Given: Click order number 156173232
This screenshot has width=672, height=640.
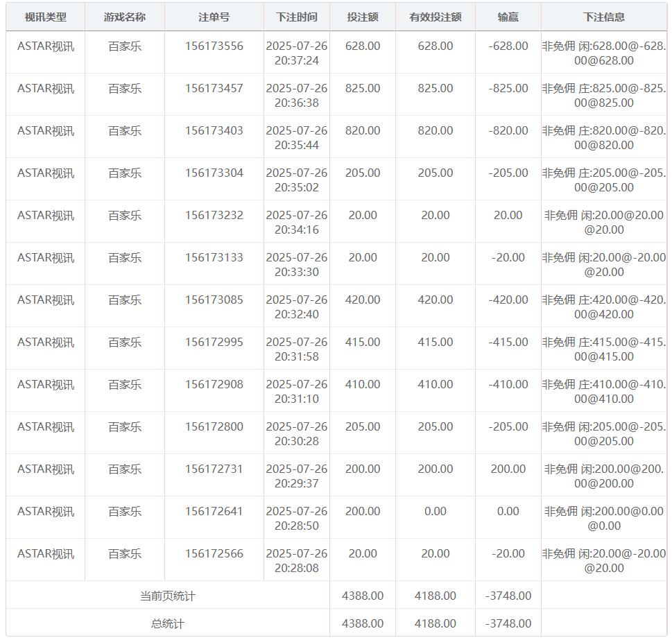Looking at the screenshot, I should tap(214, 215).
